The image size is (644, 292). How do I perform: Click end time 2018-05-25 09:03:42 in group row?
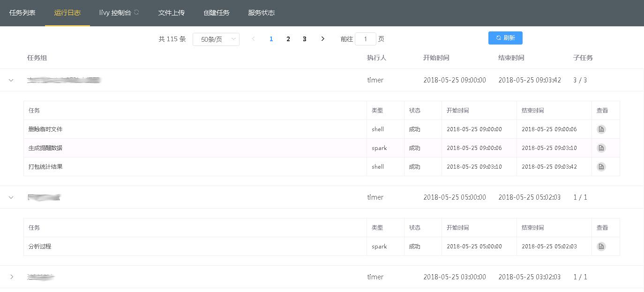[530, 80]
